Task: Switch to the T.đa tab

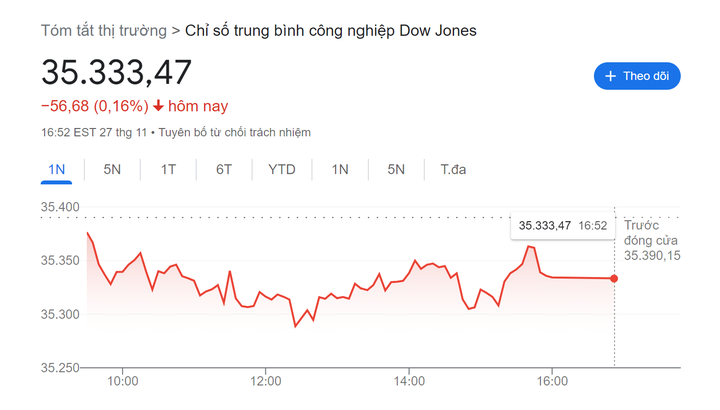Action: (453, 169)
